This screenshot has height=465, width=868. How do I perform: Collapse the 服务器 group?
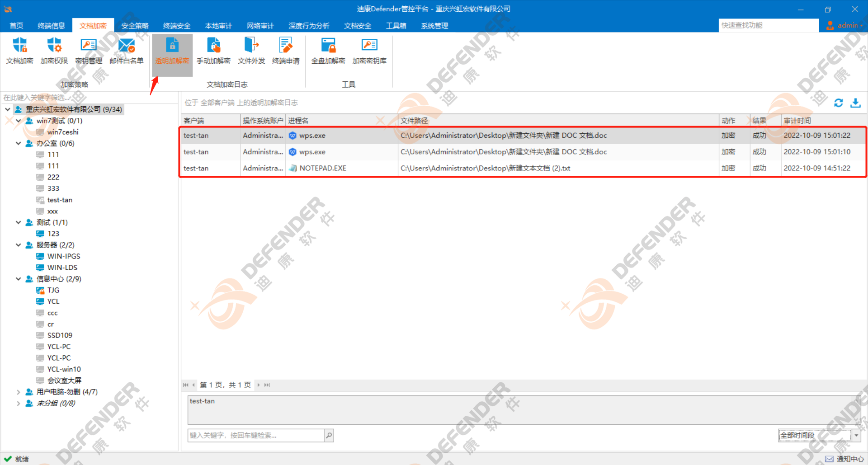tap(19, 245)
